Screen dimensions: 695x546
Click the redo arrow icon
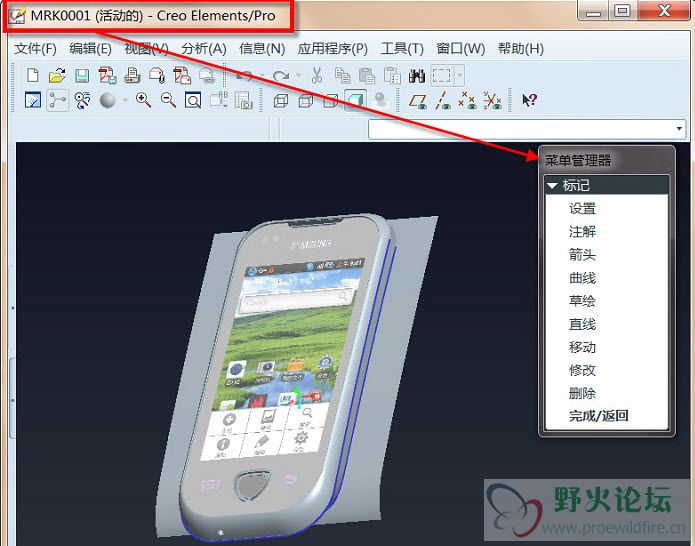click(281, 76)
